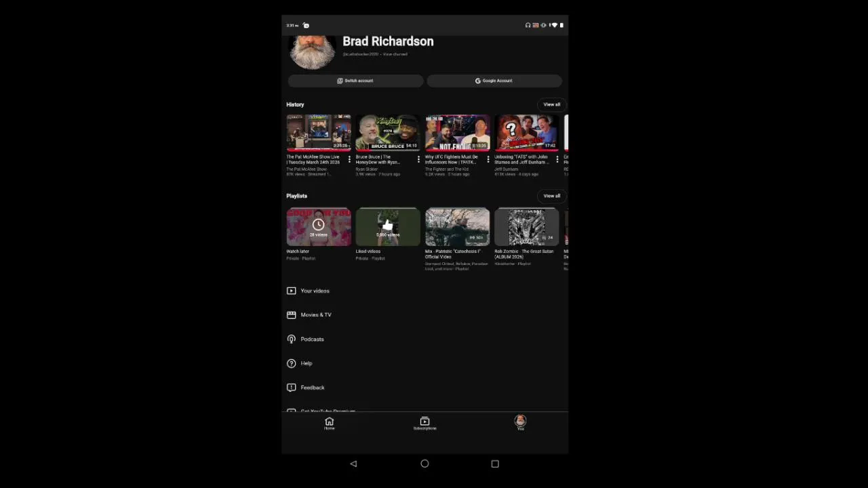
Task: Open the Home tab in bottom bar
Action: click(329, 424)
